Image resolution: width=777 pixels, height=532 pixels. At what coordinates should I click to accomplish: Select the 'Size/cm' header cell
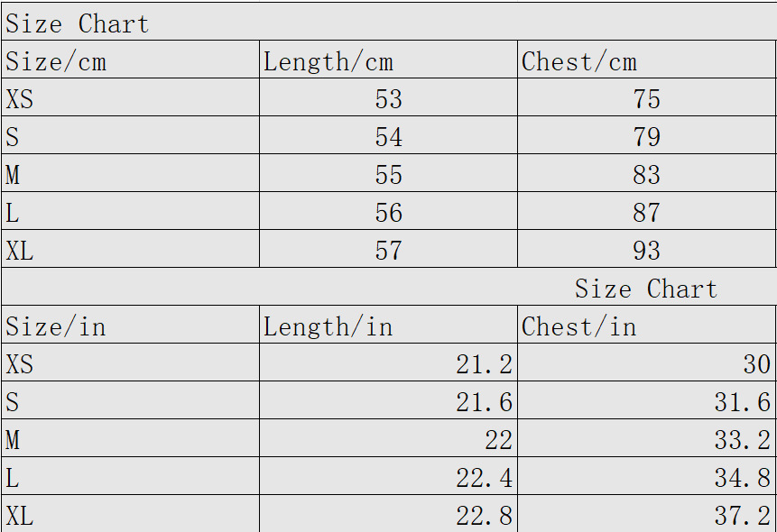(x=56, y=61)
